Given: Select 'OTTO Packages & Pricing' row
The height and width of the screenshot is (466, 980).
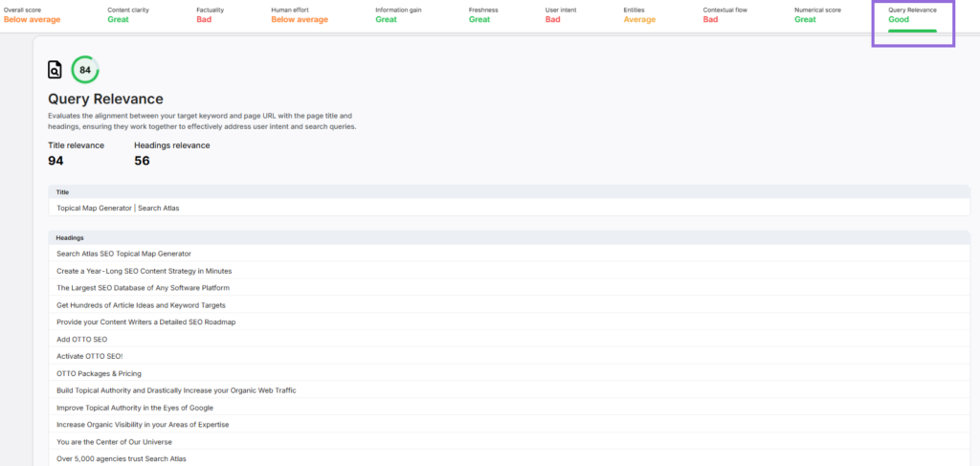Looking at the screenshot, I should coord(509,373).
